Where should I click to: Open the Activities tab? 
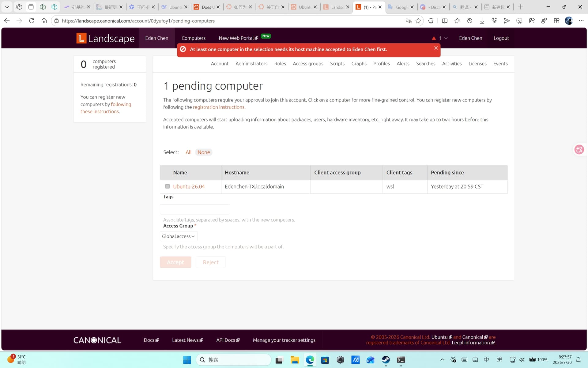452,63
